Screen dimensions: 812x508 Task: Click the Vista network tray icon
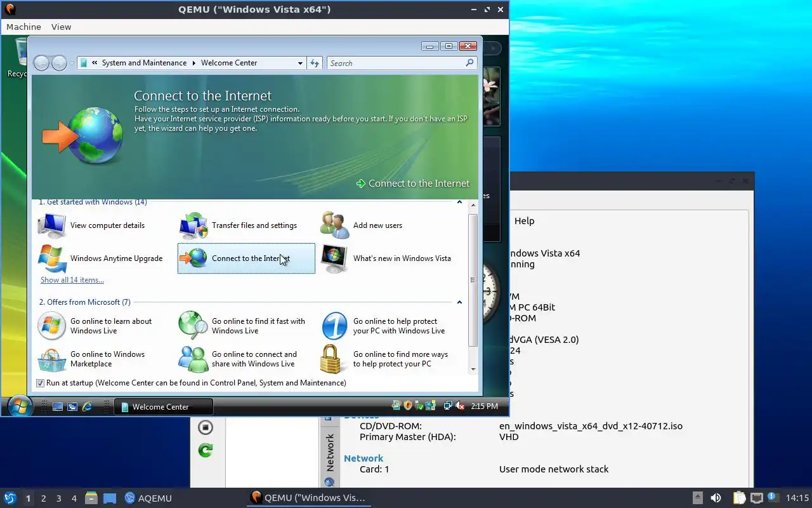click(x=449, y=406)
